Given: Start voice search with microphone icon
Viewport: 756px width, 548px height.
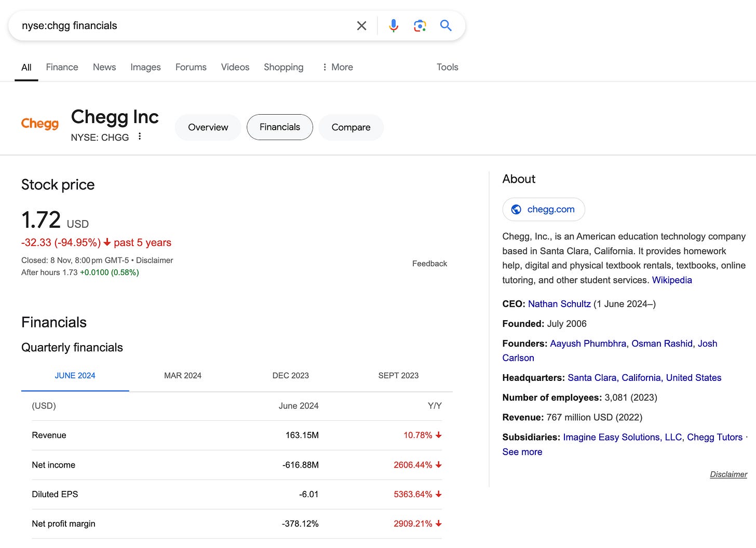Looking at the screenshot, I should tap(394, 25).
